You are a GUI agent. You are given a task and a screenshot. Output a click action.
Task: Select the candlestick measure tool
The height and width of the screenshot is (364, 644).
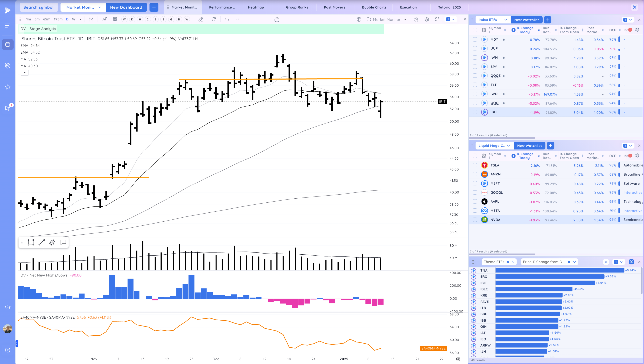(x=52, y=242)
